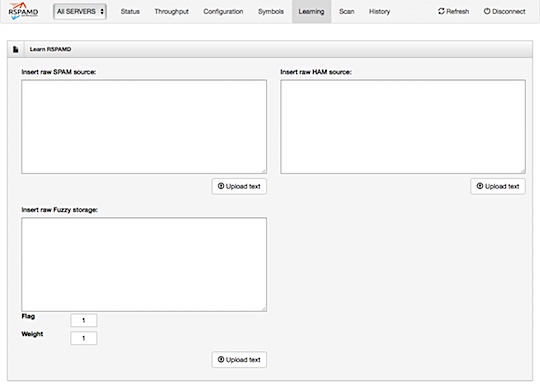
Task: Select the active Learning tab
Action: [311, 11]
